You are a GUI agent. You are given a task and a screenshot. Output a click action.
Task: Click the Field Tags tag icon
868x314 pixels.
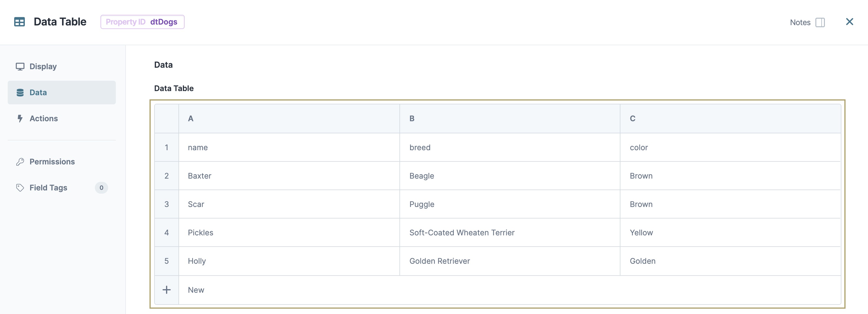tap(20, 187)
